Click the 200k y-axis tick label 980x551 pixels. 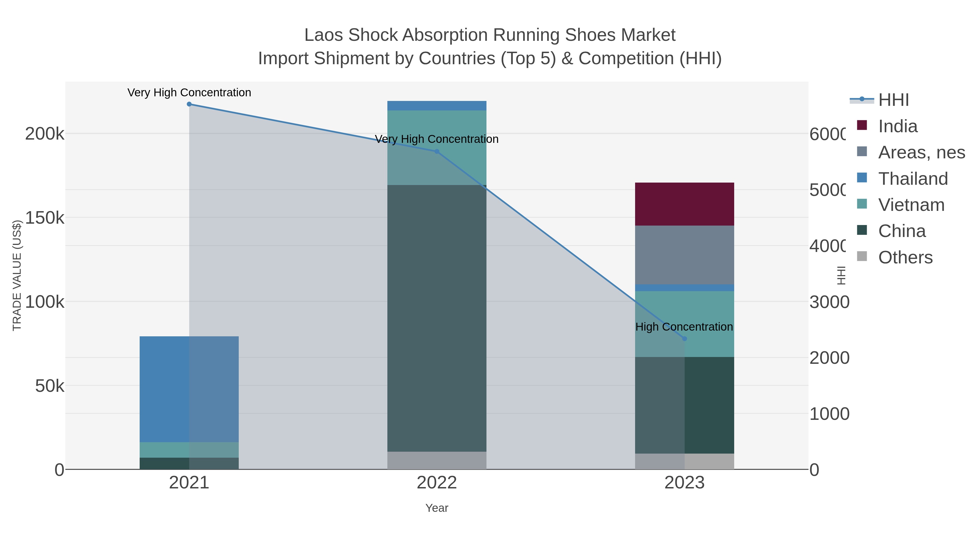pyautogui.click(x=45, y=134)
